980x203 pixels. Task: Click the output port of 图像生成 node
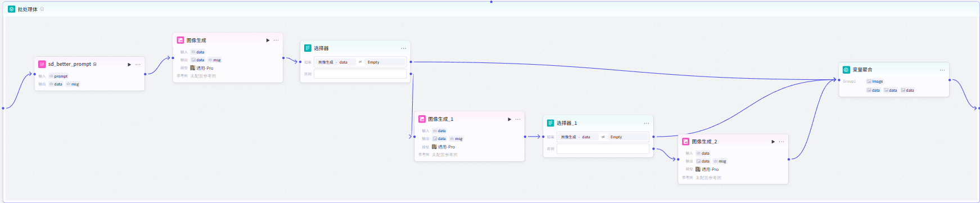[x=283, y=57]
